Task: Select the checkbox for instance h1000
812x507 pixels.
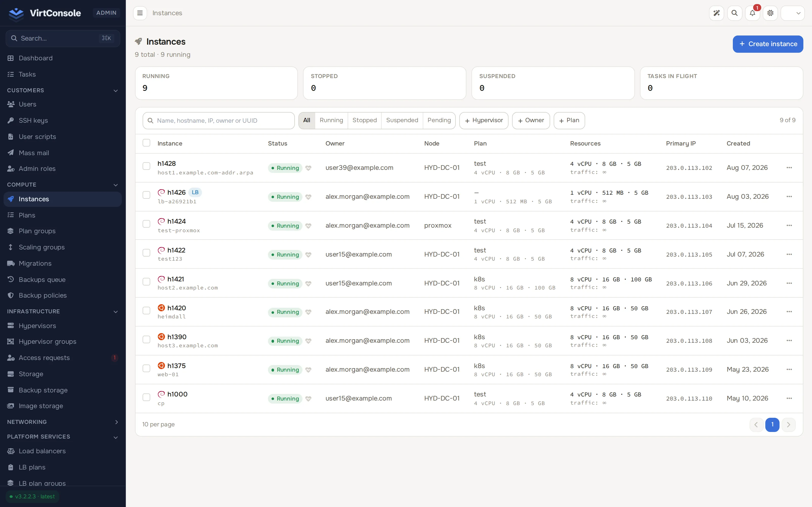Action: click(146, 397)
